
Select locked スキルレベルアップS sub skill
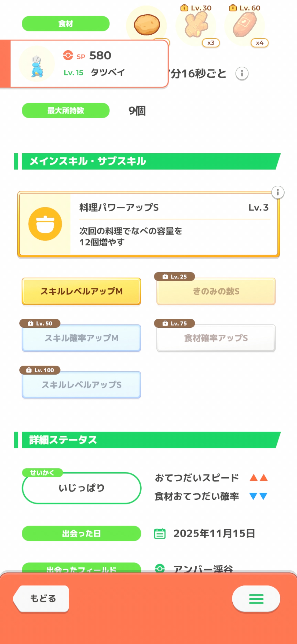[81, 385]
